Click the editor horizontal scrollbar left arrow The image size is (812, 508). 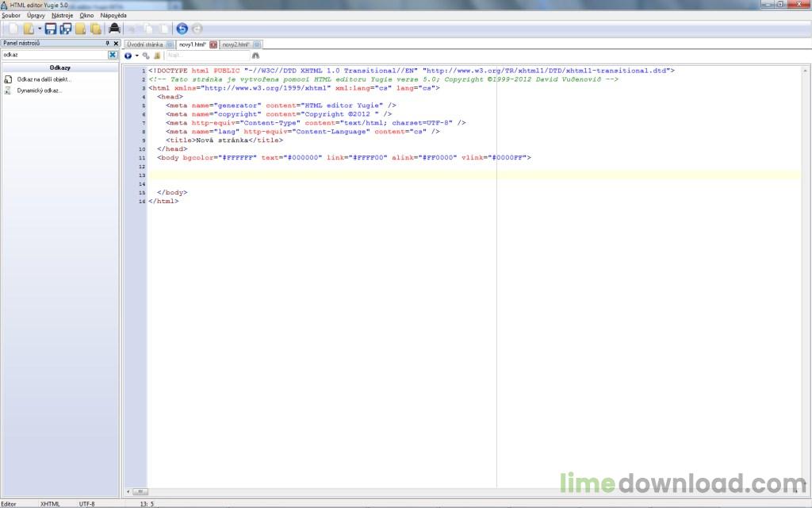point(128,491)
